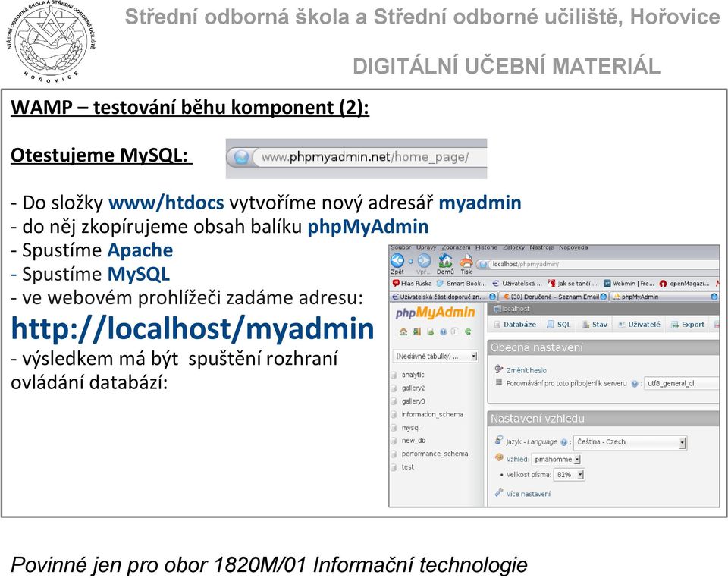This screenshot has width=728, height=578.
Task: Switch to the (30) Doručené - Seznam Email tab
Action: (x=554, y=296)
